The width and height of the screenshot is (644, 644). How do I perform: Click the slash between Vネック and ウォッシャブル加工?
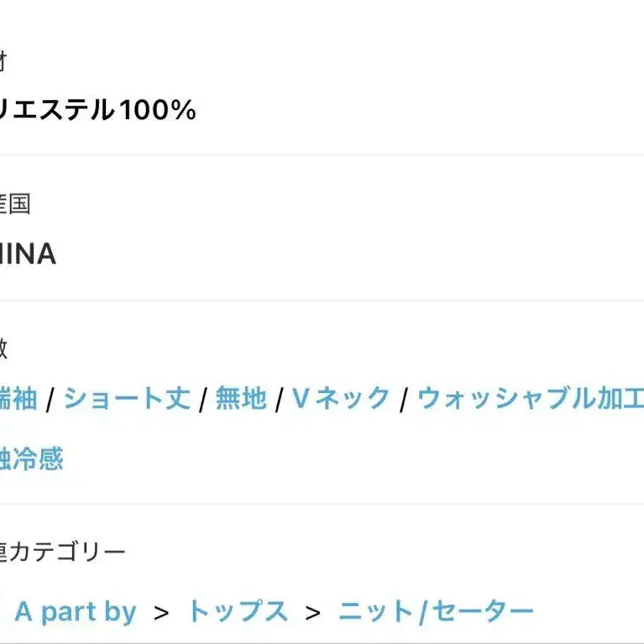click(x=403, y=399)
